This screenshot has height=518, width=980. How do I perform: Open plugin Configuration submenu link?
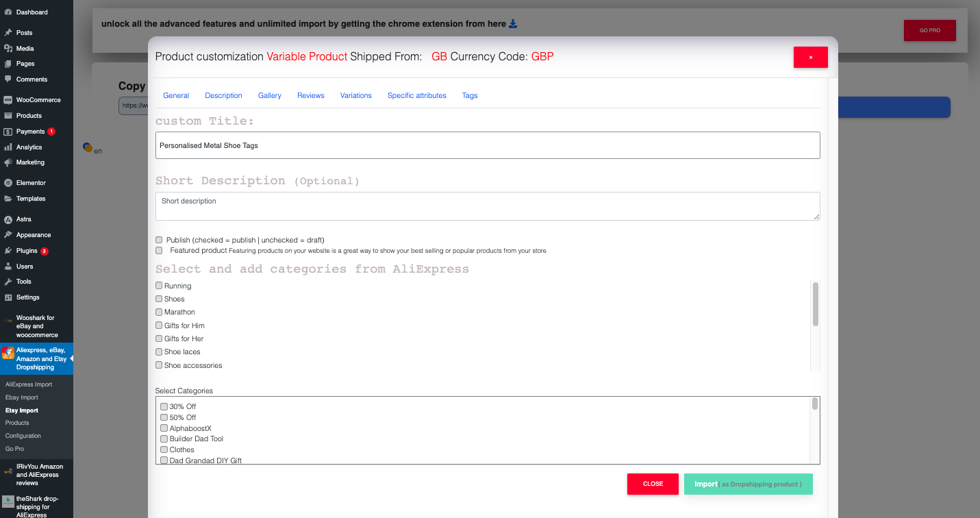[x=23, y=436]
